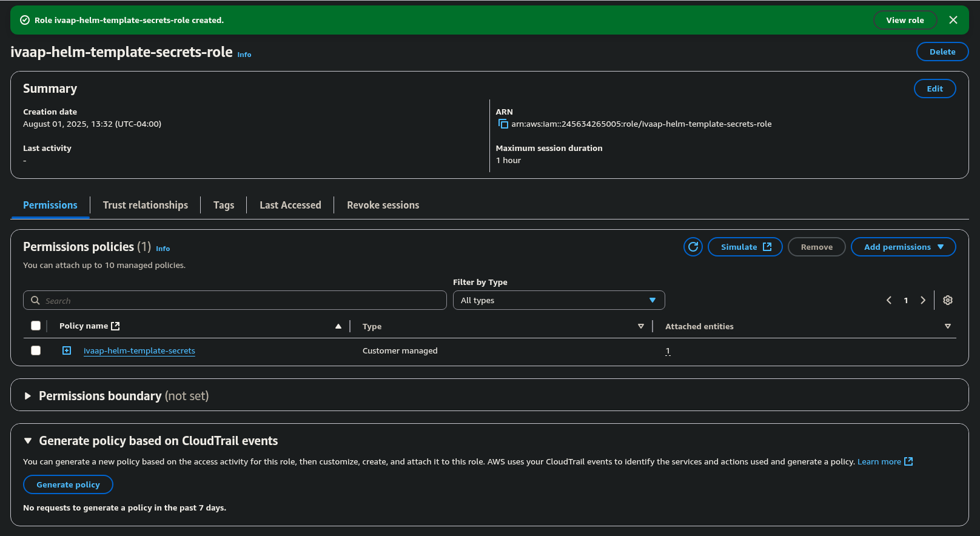Click the Generate policy button

click(68, 484)
